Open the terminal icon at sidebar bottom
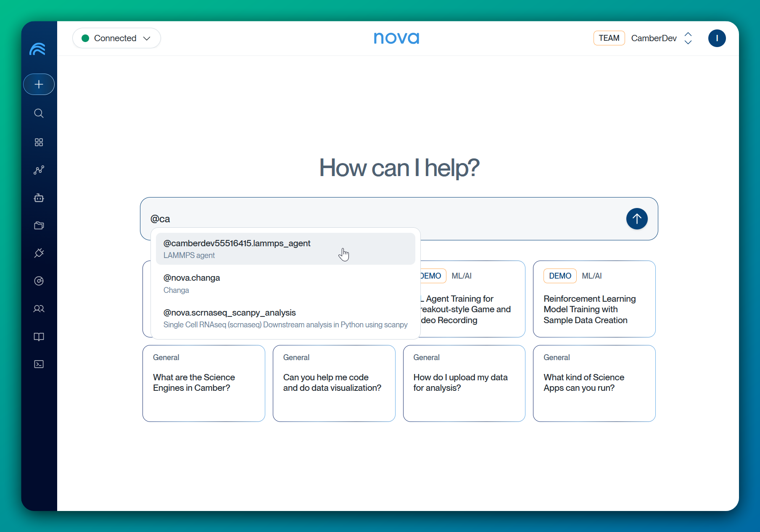760x532 pixels. click(39, 364)
